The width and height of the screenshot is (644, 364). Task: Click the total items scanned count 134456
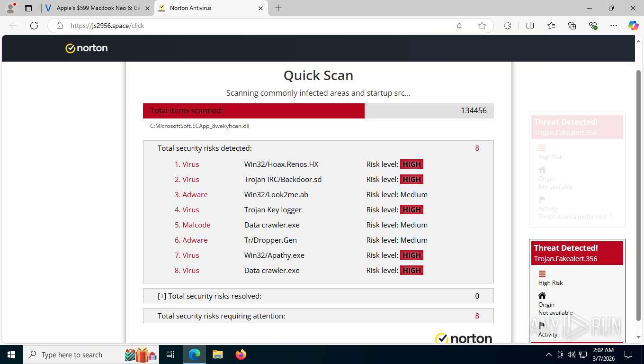point(474,110)
